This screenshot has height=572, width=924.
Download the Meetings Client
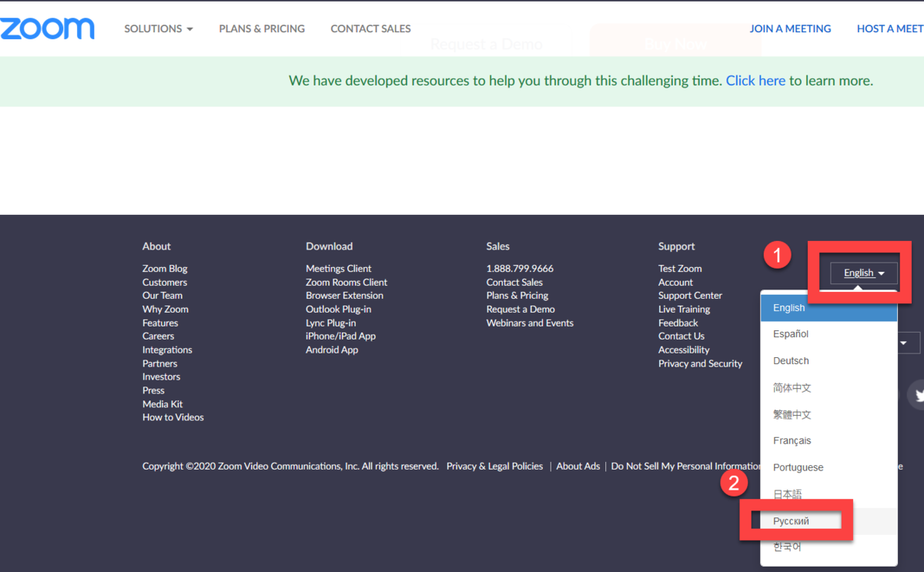tap(339, 269)
